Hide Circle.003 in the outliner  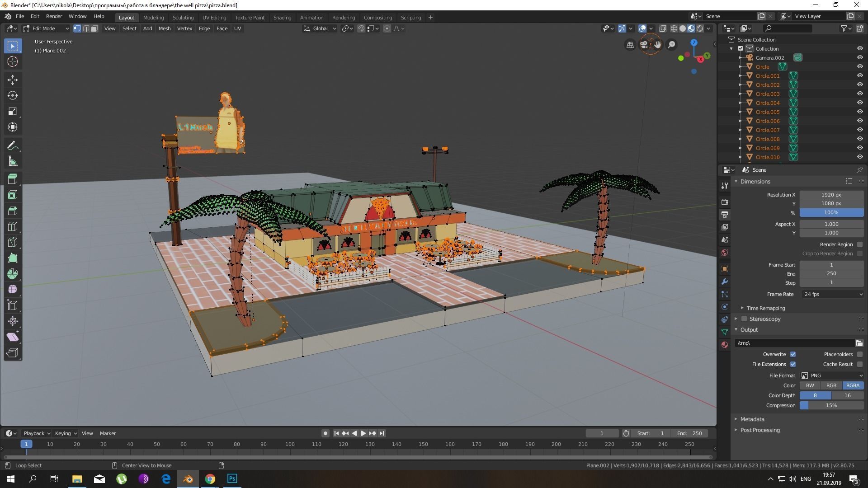(860, 94)
